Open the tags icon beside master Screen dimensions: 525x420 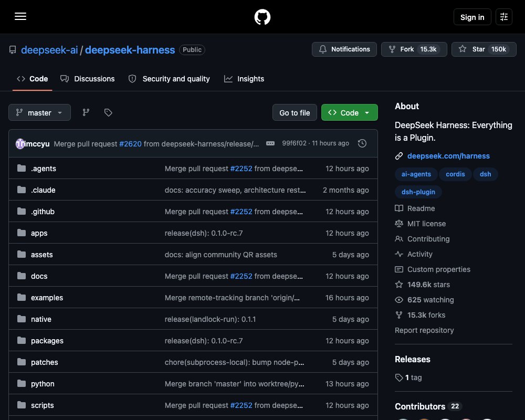coord(108,112)
